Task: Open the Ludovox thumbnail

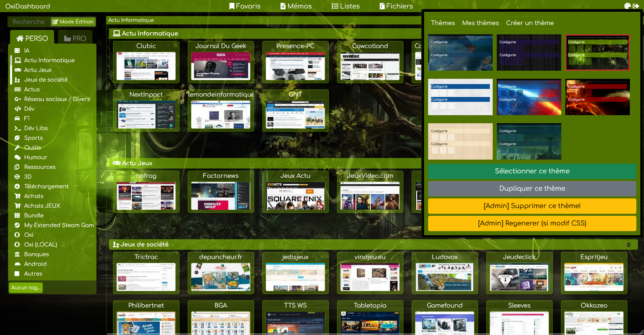Action: (x=445, y=277)
